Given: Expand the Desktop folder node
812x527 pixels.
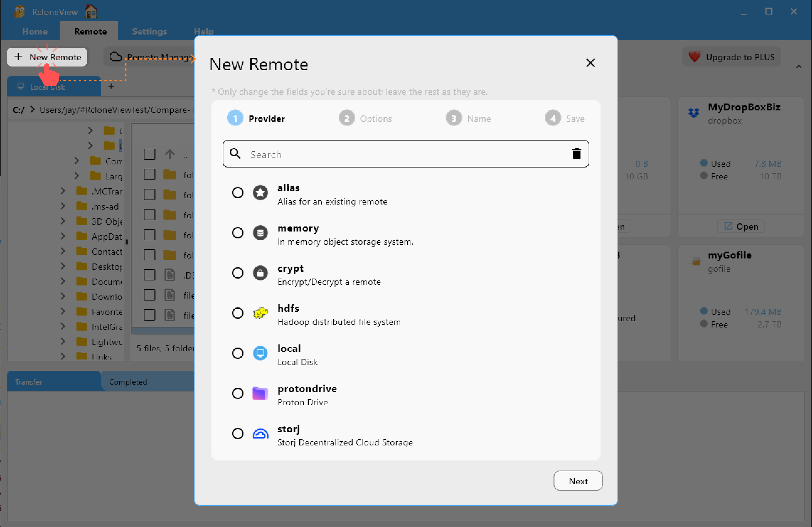Looking at the screenshot, I should pyautogui.click(x=63, y=266).
